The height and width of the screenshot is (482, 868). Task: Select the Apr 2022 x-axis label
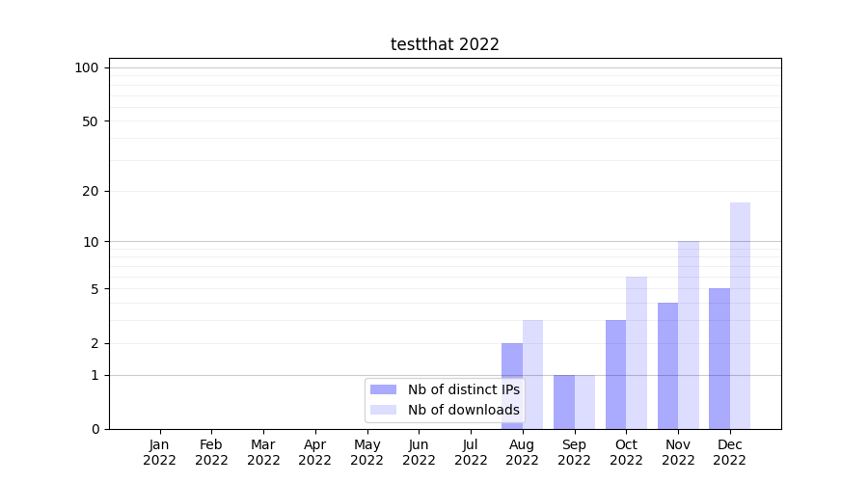pos(315,452)
